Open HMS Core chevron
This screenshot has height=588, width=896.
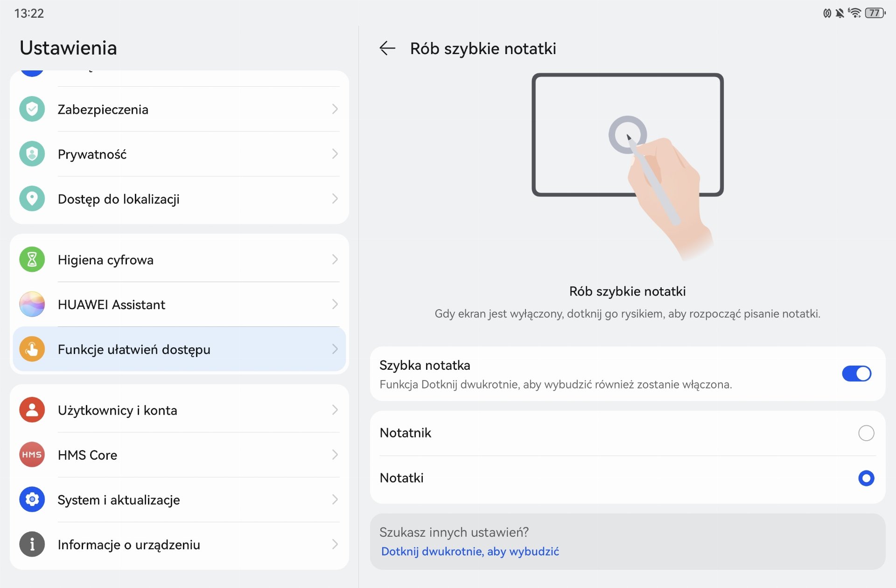coord(335,455)
